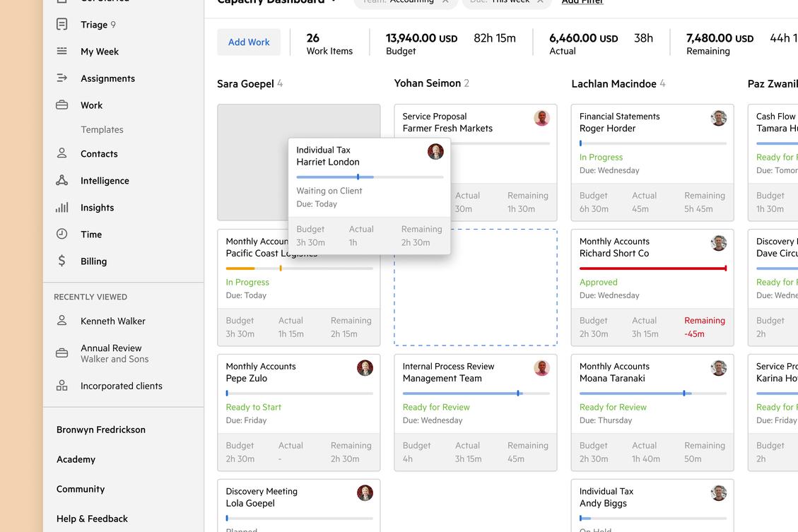The image size is (798, 532).
Task: Click assignee avatar on Individual Tax Harriet London card
Action: pyautogui.click(x=435, y=152)
